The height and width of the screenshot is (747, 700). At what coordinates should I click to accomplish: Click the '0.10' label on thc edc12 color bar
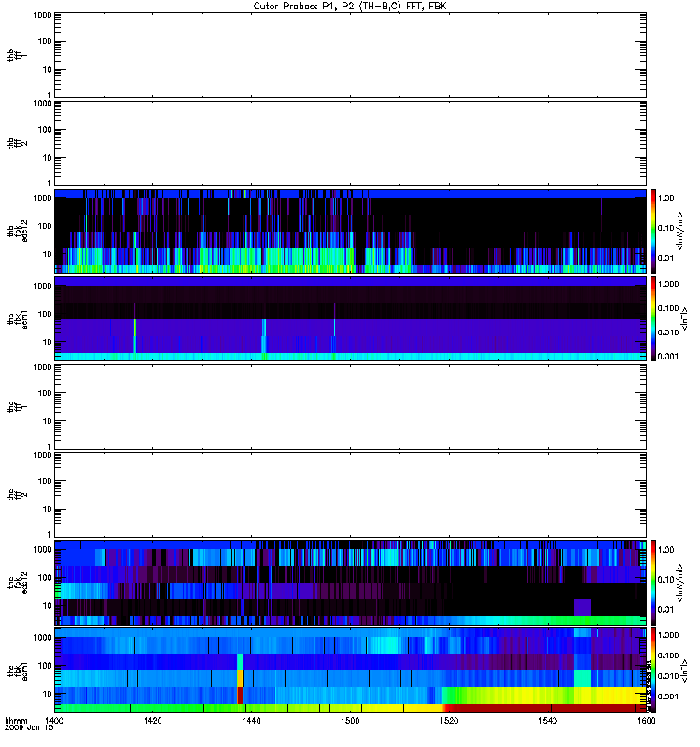point(665,579)
